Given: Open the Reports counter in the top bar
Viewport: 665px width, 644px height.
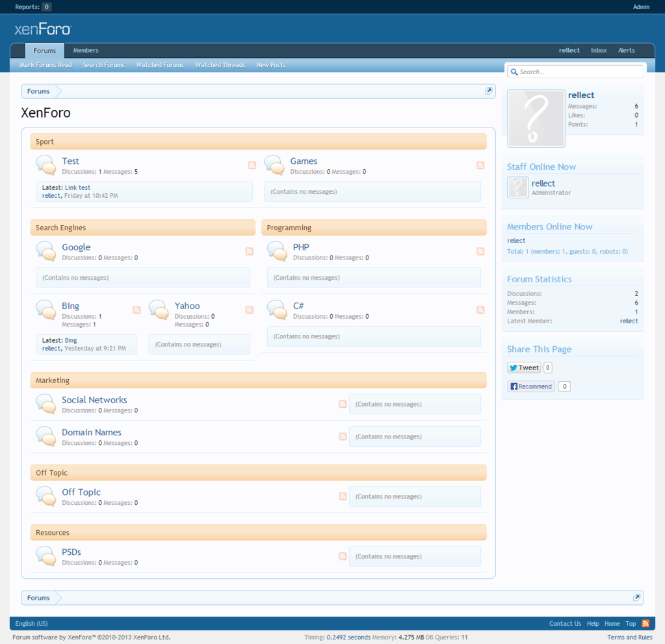Looking at the screenshot, I should pyautogui.click(x=33, y=7).
